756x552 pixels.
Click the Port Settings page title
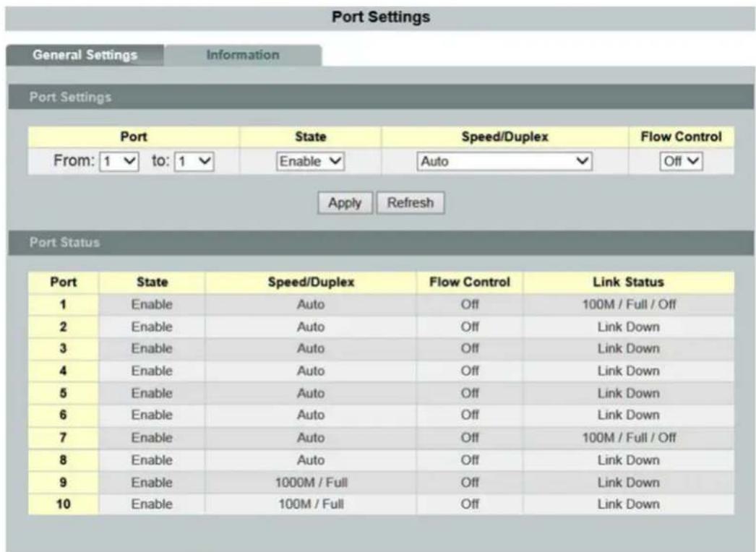[x=381, y=17]
